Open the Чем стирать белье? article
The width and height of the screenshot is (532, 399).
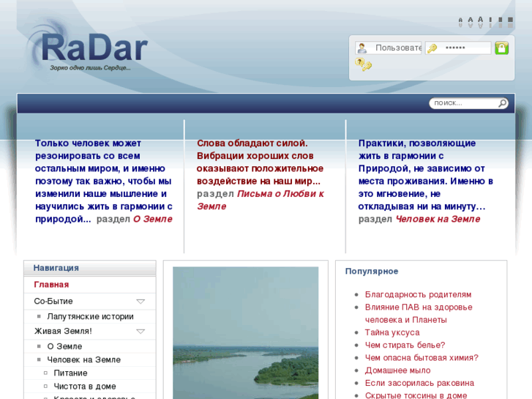405,345
